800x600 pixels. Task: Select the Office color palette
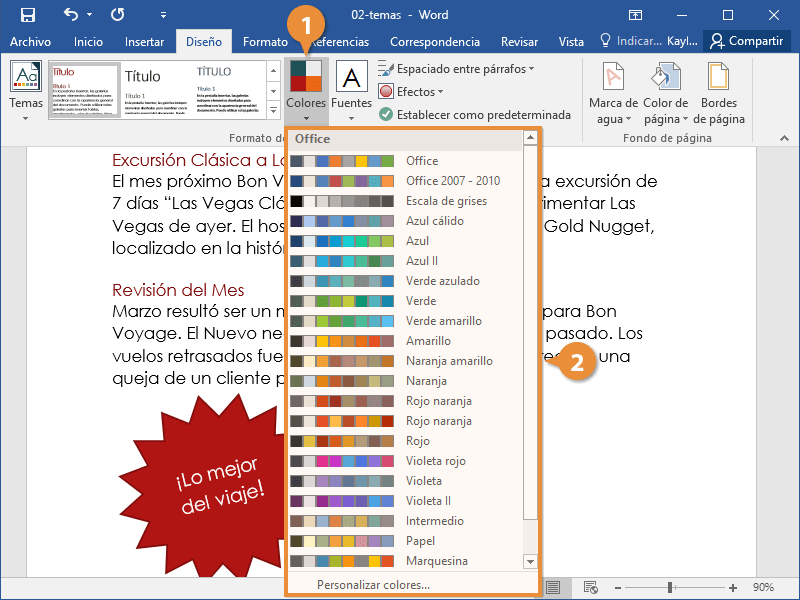406,161
